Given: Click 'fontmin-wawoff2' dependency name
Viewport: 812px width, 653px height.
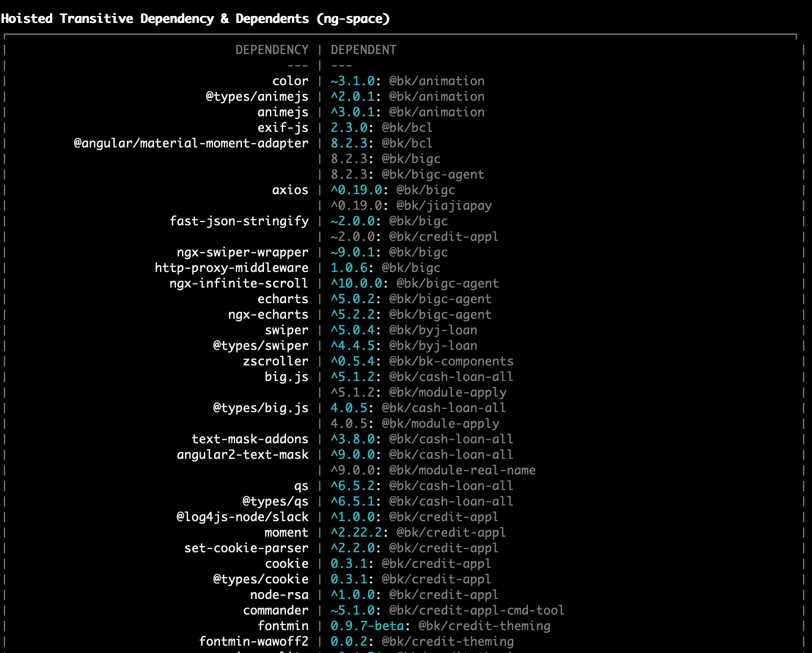Looking at the screenshot, I should [x=253, y=642].
